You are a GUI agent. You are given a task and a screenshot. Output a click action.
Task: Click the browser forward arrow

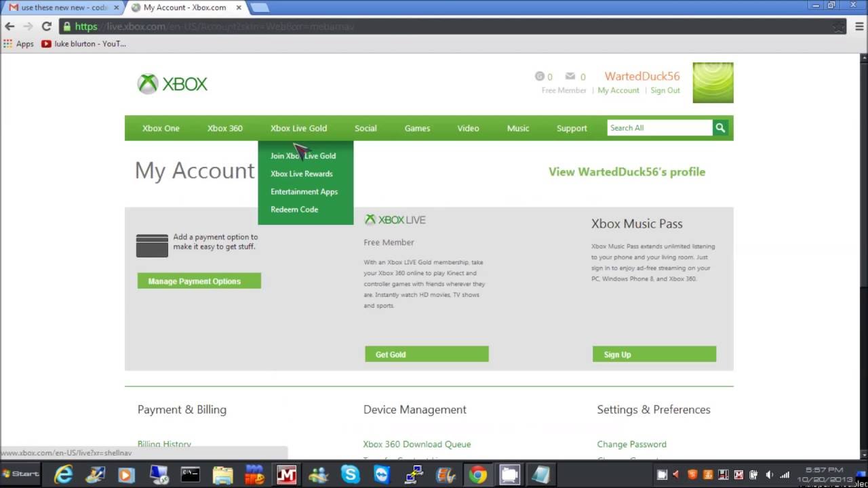28,26
